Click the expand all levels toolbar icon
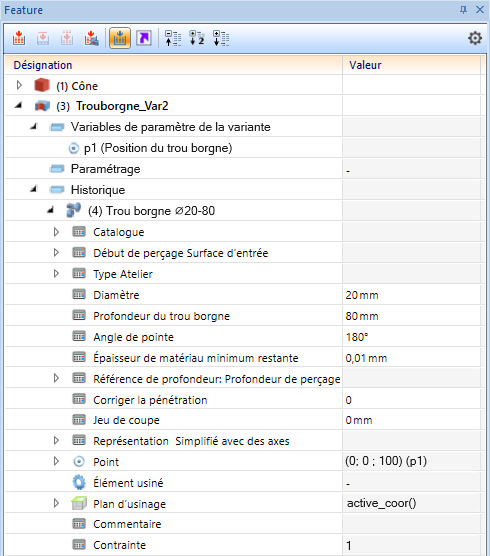This screenshot has height=556, width=490. coord(221,38)
